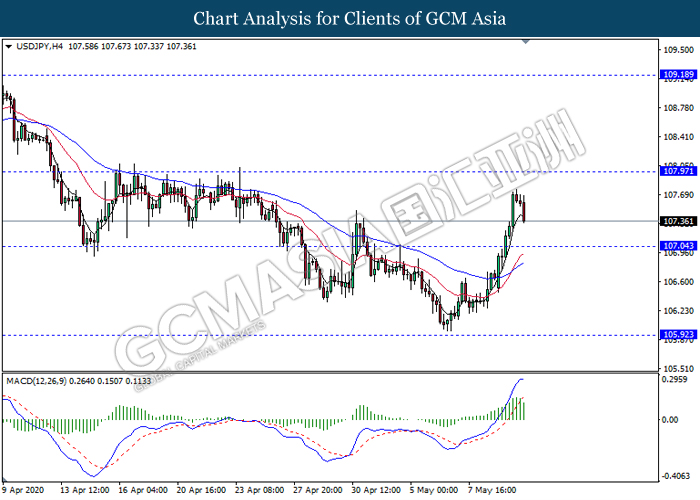
Task: Click the MACD 0.00 scale level
Action: [670, 419]
